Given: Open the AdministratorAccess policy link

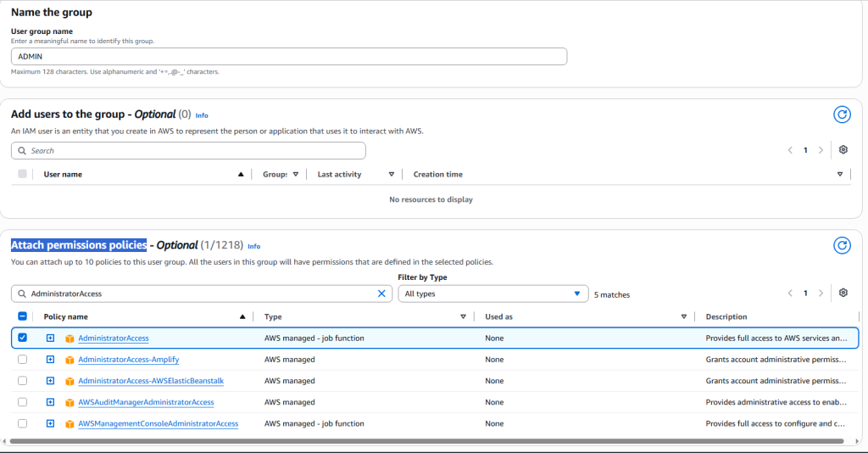Looking at the screenshot, I should click(x=114, y=338).
